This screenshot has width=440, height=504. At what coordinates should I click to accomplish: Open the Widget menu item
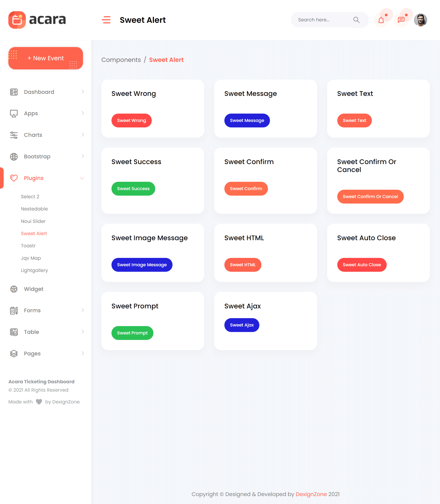pos(34,289)
